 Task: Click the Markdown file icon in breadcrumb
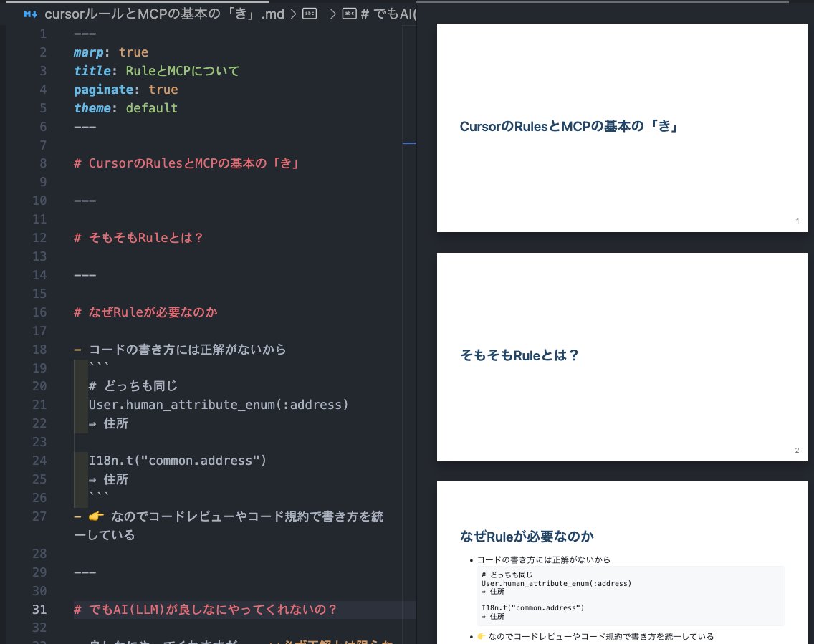30,14
